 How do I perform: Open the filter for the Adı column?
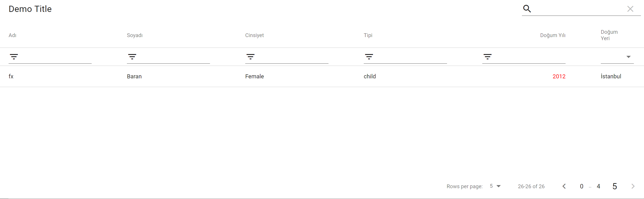(x=14, y=56)
